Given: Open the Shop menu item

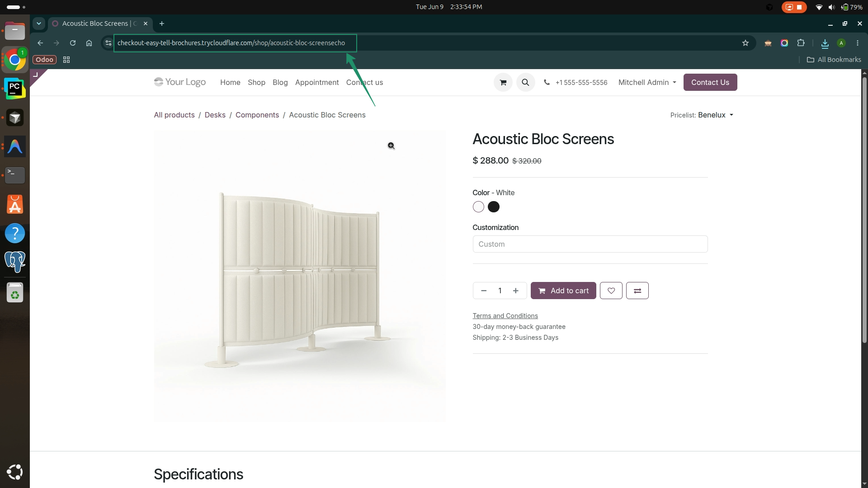Looking at the screenshot, I should click(x=256, y=82).
